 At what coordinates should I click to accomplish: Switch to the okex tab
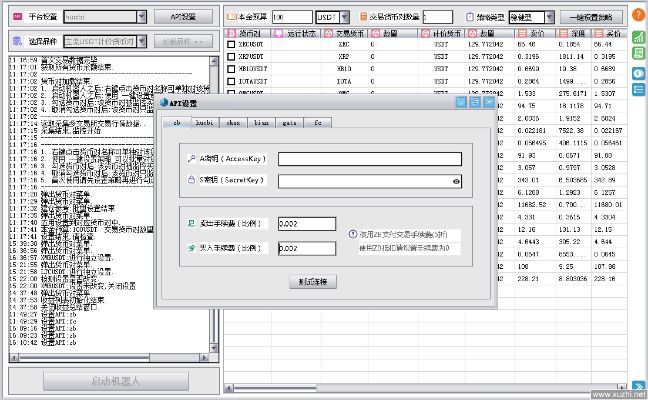coord(233,123)
